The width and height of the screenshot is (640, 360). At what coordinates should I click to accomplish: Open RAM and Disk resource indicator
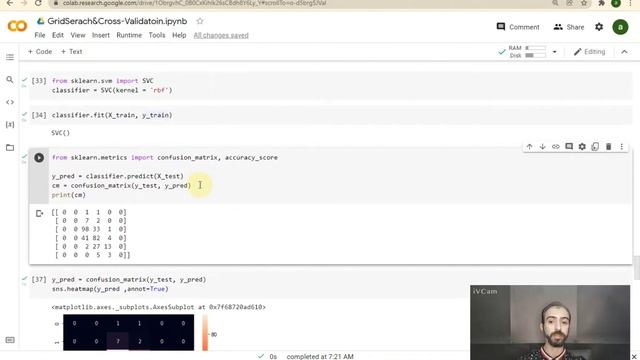coord(527,51)
